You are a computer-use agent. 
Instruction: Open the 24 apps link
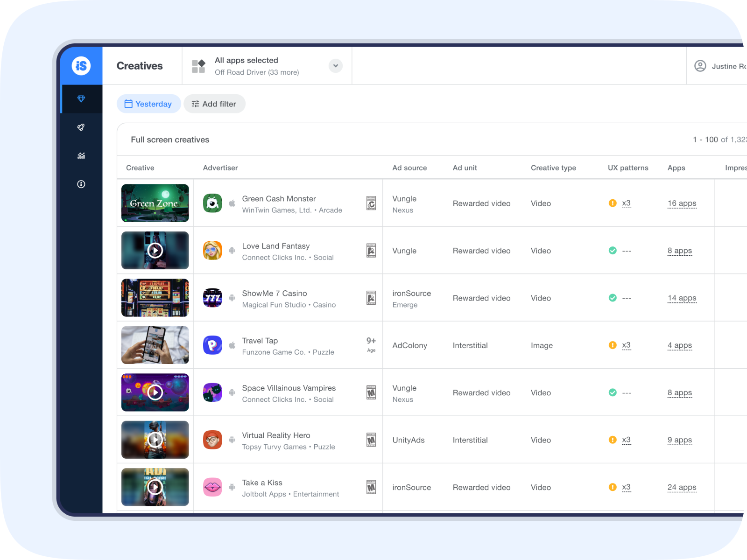(682, 487)
